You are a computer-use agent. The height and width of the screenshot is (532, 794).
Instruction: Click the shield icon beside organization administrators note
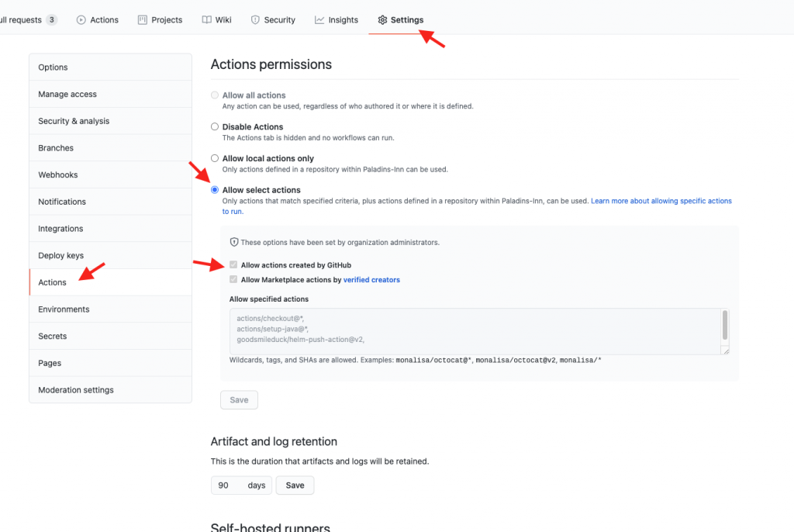click(234, 242)
